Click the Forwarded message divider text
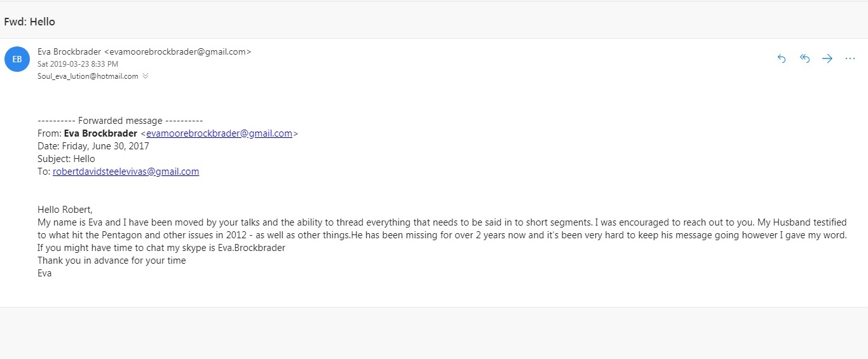 pos(120,121)
